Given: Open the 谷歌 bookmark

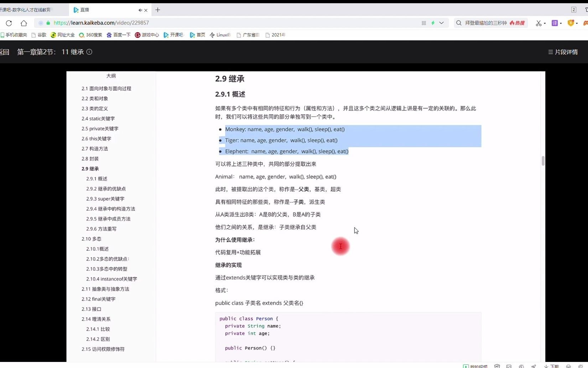Looking at the screenshot, I should pos(39,35).
